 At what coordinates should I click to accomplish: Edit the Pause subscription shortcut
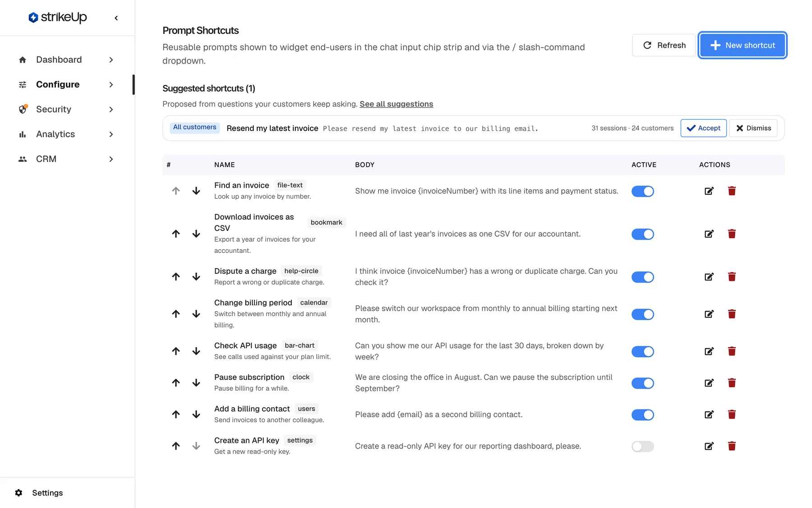[709, 383]
